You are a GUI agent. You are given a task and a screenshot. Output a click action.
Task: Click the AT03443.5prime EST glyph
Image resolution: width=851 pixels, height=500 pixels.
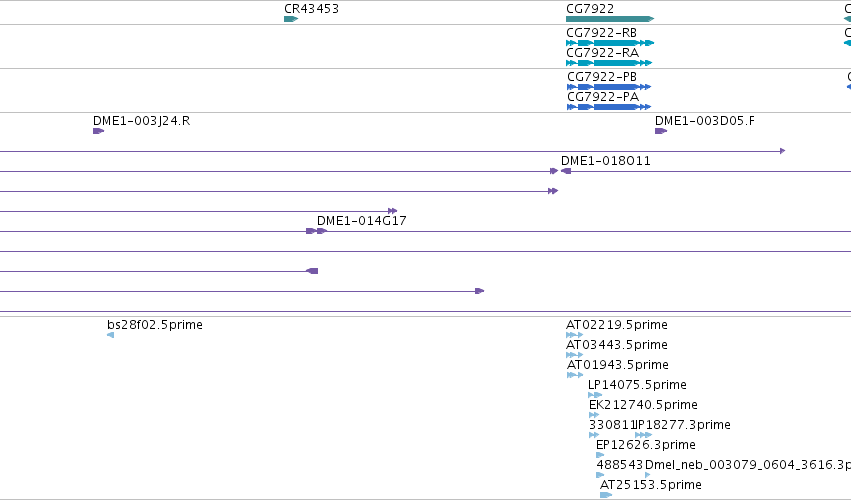pyautogui.click(x=574, y=355)
